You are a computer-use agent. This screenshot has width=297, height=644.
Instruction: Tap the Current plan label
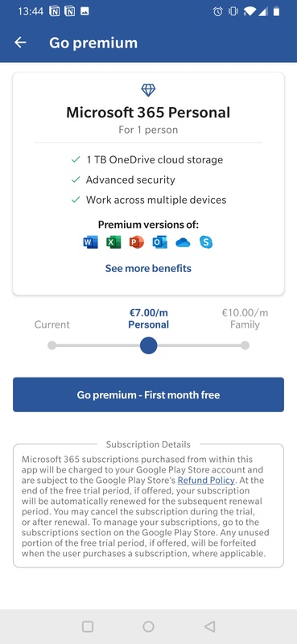(x=52, y=324)
